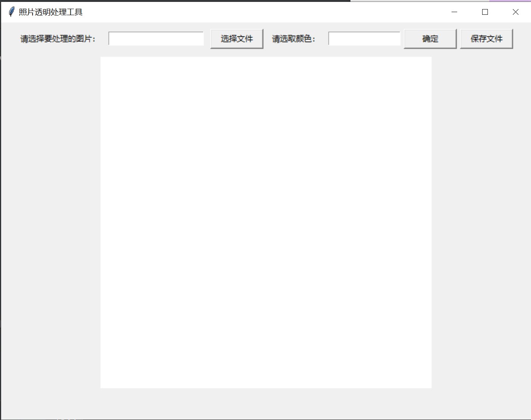The width and height of the screenshot is (531, 420).
Task: Click inside the image path input box
Action: (156, 38)
